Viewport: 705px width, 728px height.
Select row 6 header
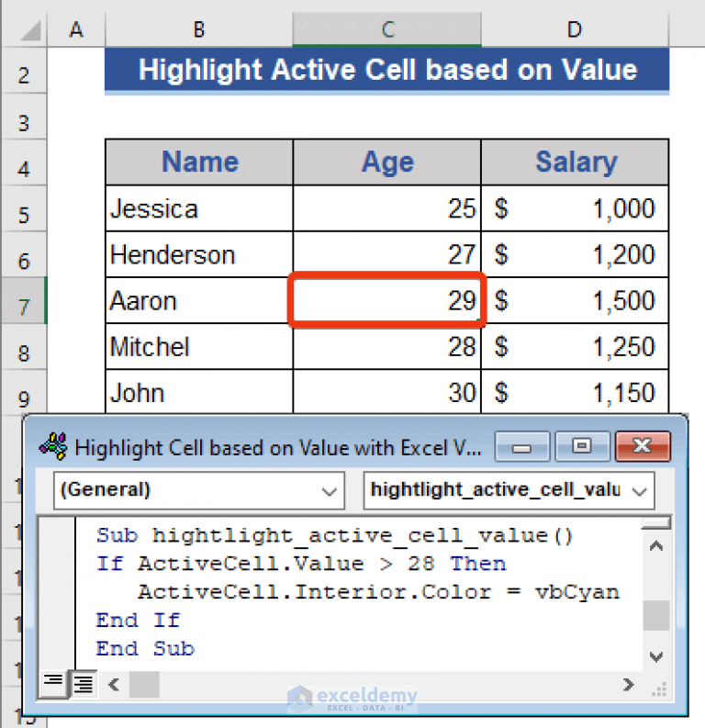pos(24,255)
